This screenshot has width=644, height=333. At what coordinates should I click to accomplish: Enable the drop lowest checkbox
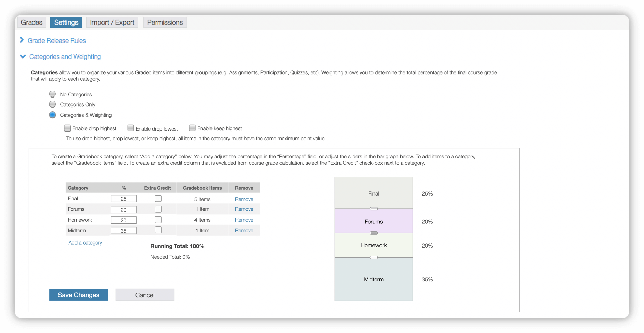(131, 128)
